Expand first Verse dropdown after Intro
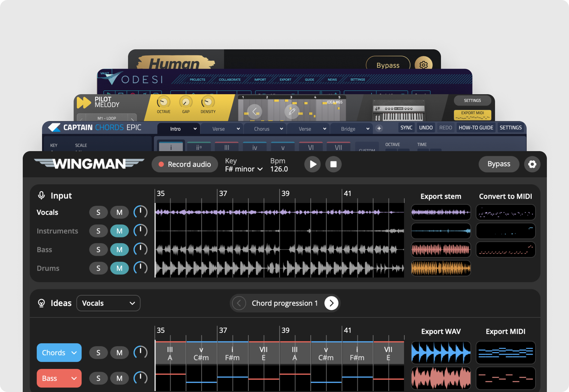The width and height of the screenshot is (569, 392). tap(238, 129)
